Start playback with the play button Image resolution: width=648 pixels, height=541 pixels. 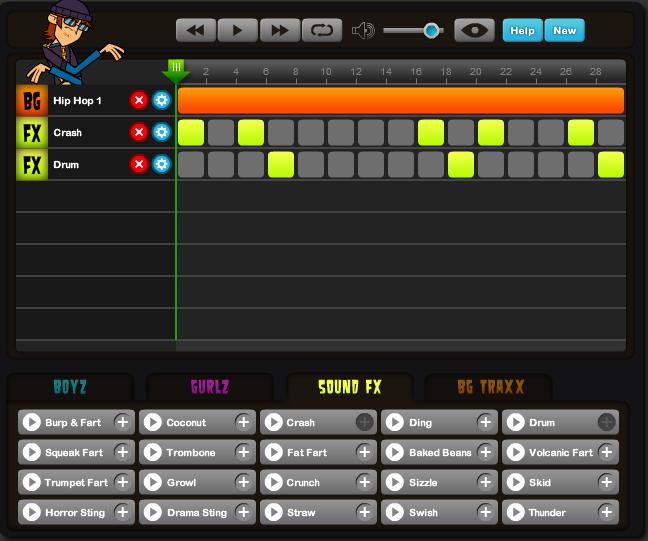pyautogui.click(x=238, y=30)
